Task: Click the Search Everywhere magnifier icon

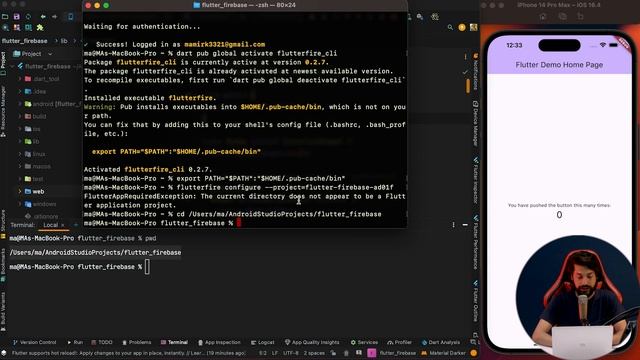Action: pos(450,27)
